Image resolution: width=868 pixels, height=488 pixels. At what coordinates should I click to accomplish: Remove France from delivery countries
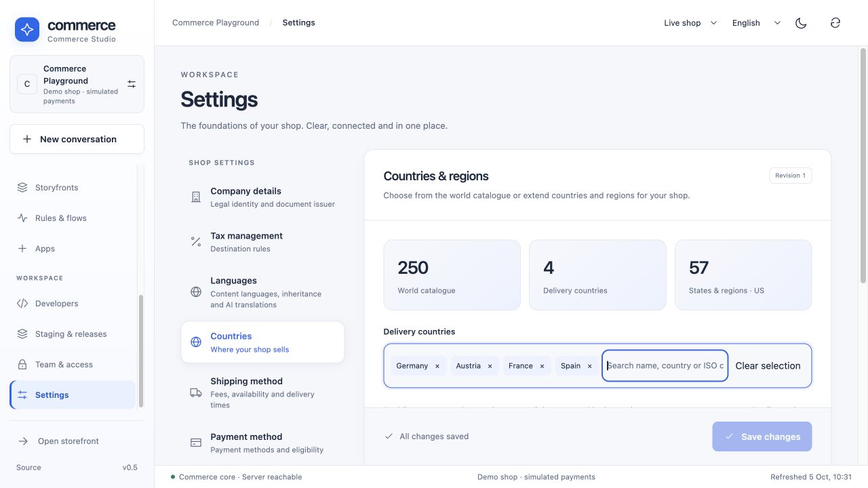542,366
